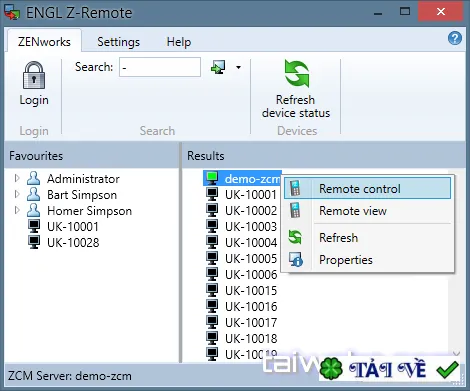Select demo-zcm in Results list

tap(252, 179)
